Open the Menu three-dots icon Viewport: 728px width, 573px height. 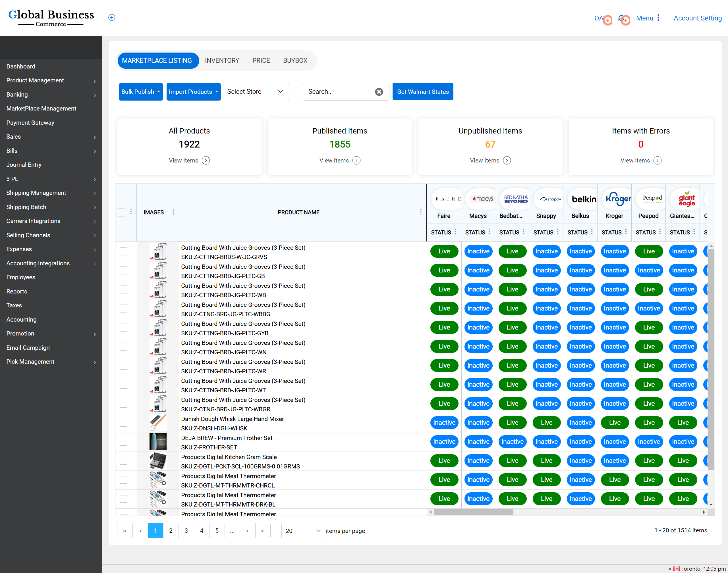click(658, 18)
